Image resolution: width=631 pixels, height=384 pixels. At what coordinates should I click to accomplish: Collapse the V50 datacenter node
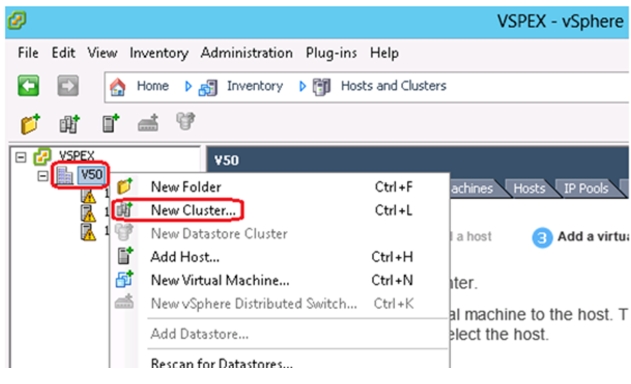pyautogui.click(x=42, y=176)
